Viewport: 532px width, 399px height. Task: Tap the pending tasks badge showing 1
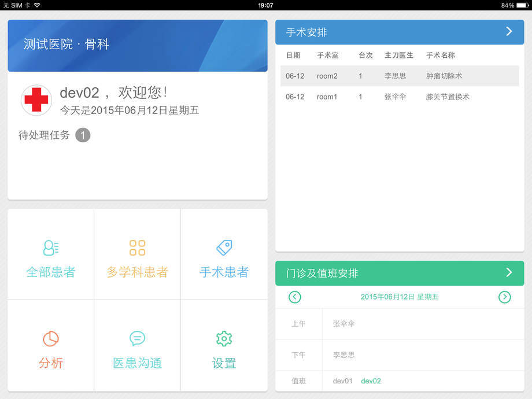click(83, 135)
